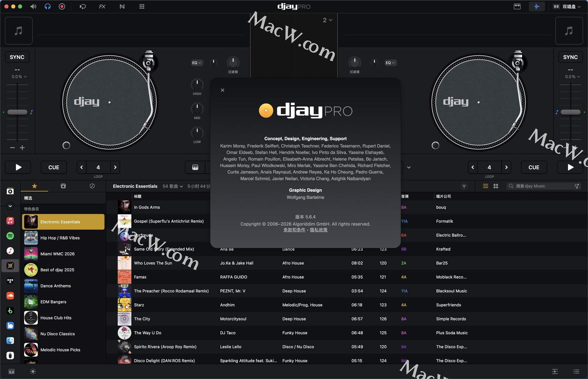Click the record button in top toolbar
The image size is (588, 379).
point(62,6)
